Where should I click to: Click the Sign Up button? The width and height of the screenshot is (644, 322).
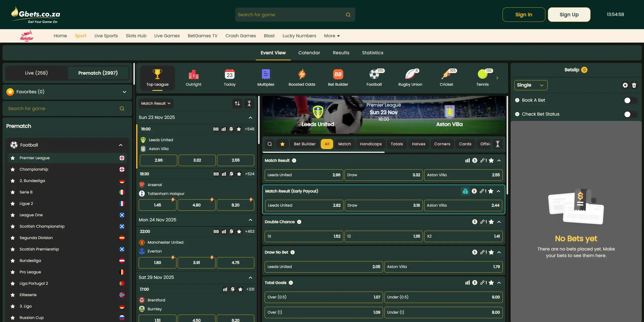tap(569, 14)
